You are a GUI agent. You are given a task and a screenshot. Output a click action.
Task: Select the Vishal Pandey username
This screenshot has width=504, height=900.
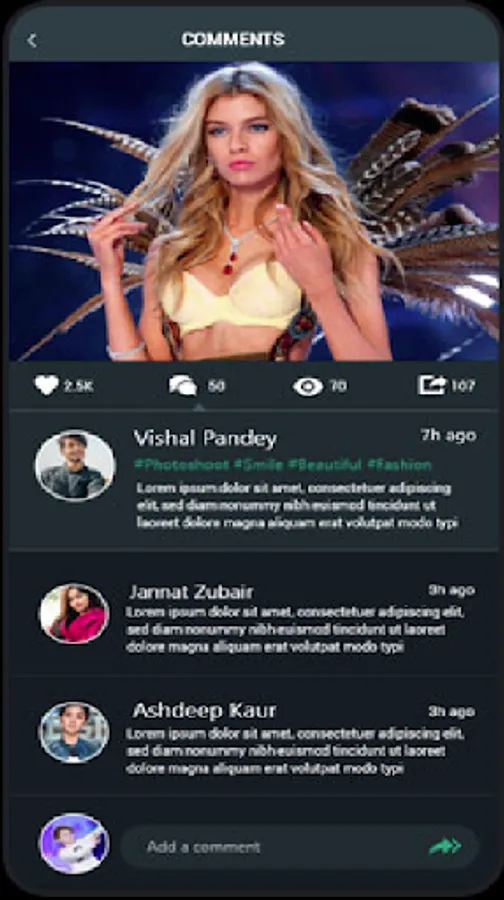click(205, 439)
